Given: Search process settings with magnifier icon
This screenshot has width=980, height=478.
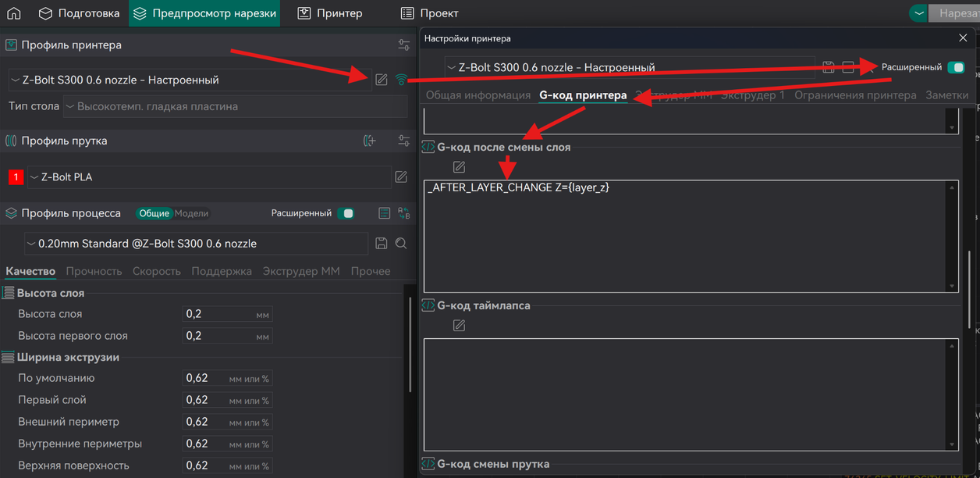Looking at the screenshot, I should click(401, 244).
